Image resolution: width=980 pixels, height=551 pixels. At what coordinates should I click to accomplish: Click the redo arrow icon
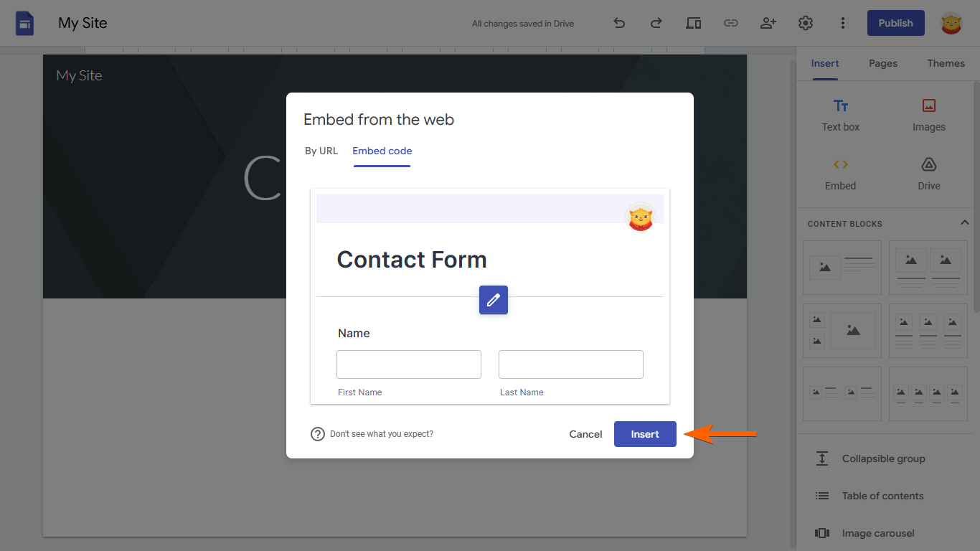656,23
